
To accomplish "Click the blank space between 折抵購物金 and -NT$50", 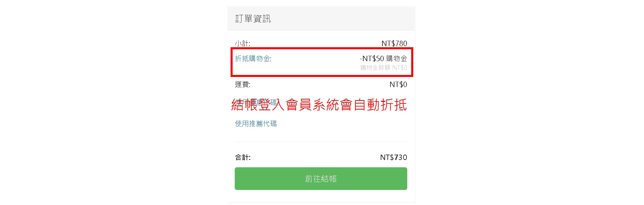I will (x=315, y=59).
